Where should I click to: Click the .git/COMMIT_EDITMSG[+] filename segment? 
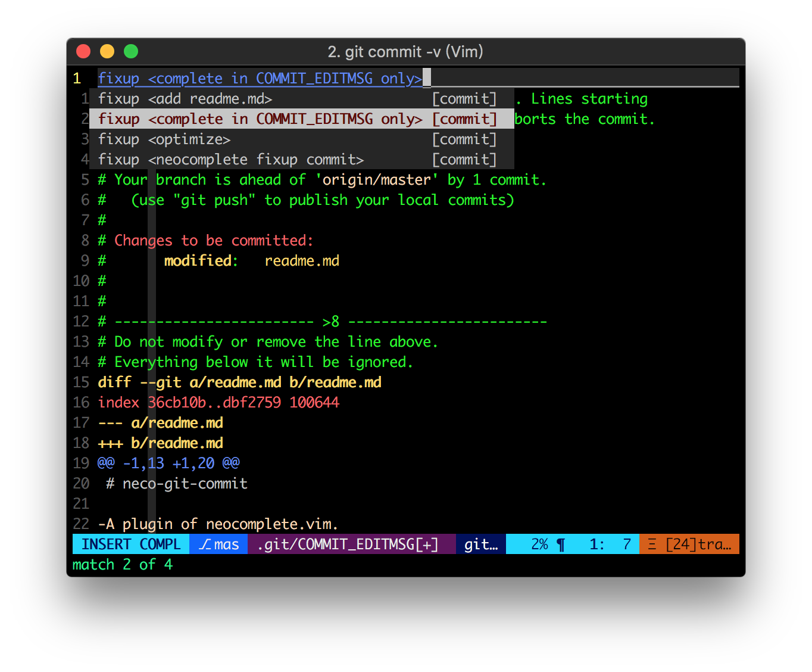pos(351,545)
